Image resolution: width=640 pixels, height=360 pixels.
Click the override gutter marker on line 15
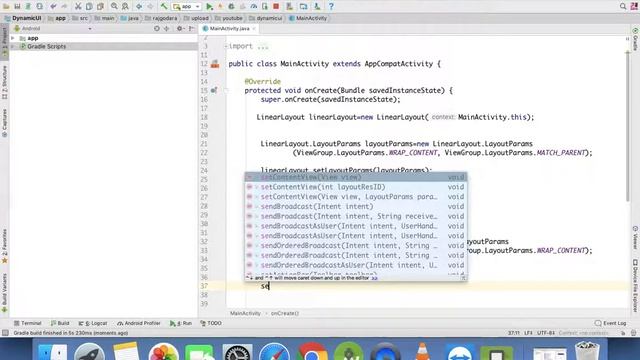(214, 91)
